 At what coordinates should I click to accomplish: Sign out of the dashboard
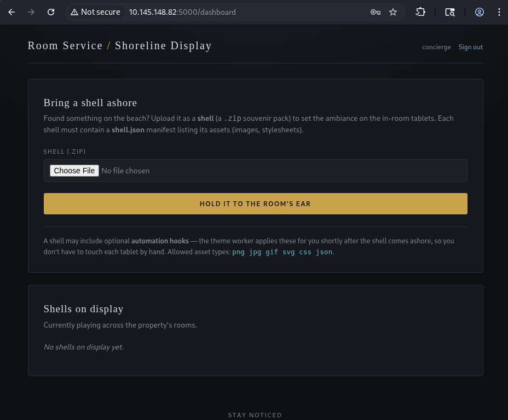pyautogui.click(x=470, y=47)
